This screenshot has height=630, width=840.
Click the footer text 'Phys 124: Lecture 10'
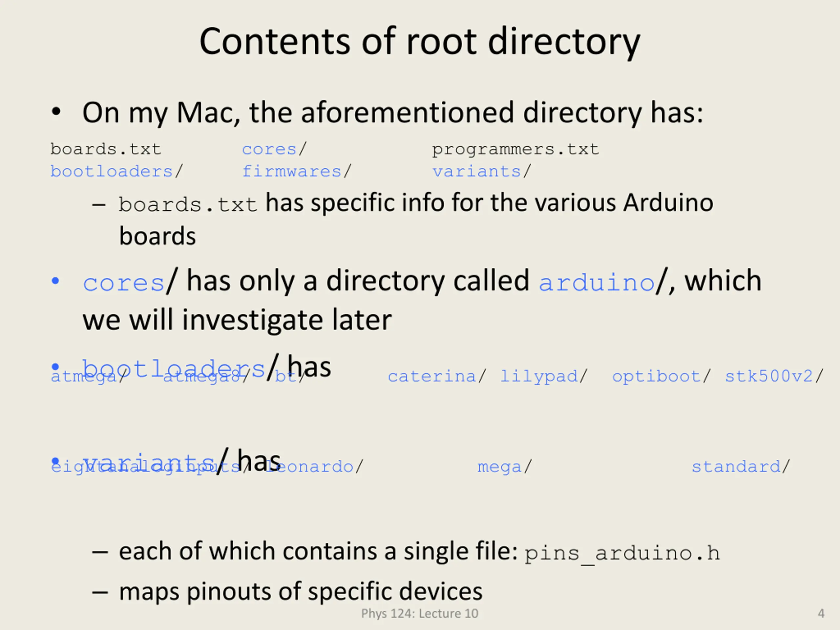pos(420,613)
